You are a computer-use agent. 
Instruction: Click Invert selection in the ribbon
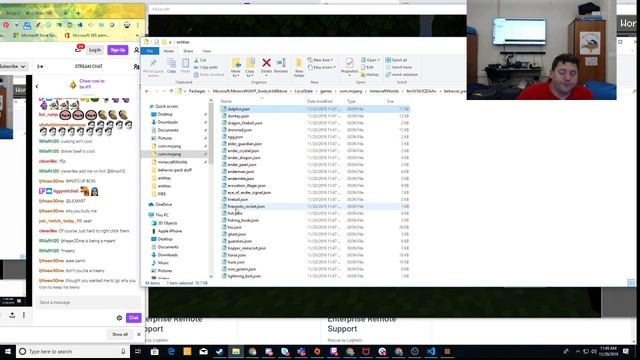(402, 75)
